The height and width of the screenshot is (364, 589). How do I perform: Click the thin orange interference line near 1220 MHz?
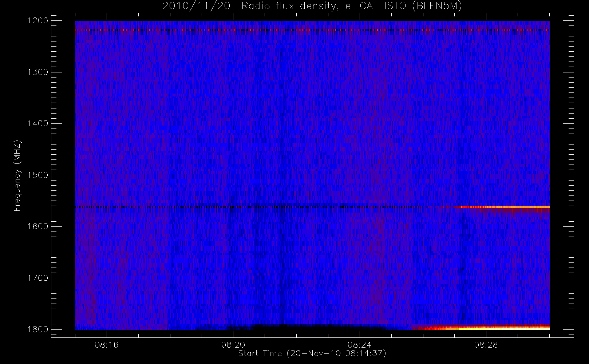pos(312,30)
